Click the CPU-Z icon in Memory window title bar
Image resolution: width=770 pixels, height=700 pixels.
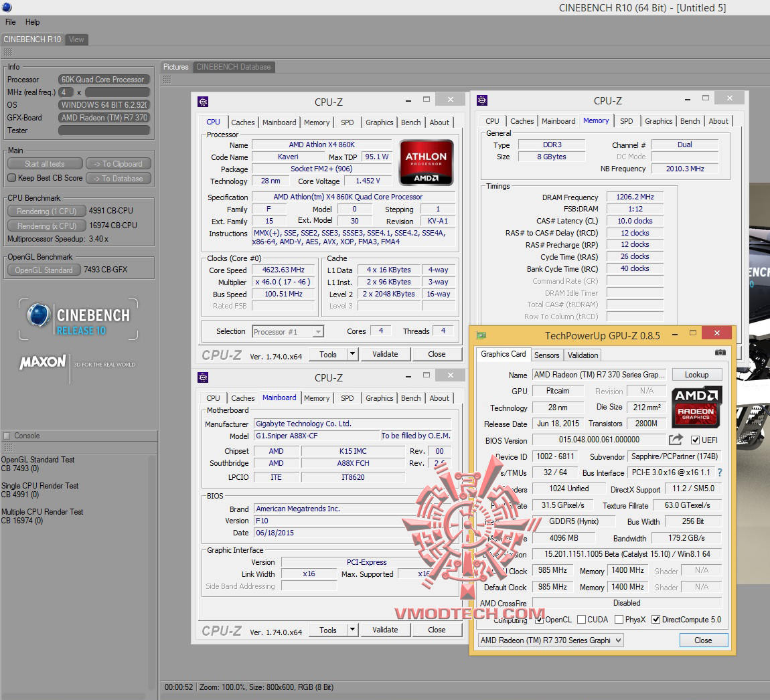(x=482, y=101)
